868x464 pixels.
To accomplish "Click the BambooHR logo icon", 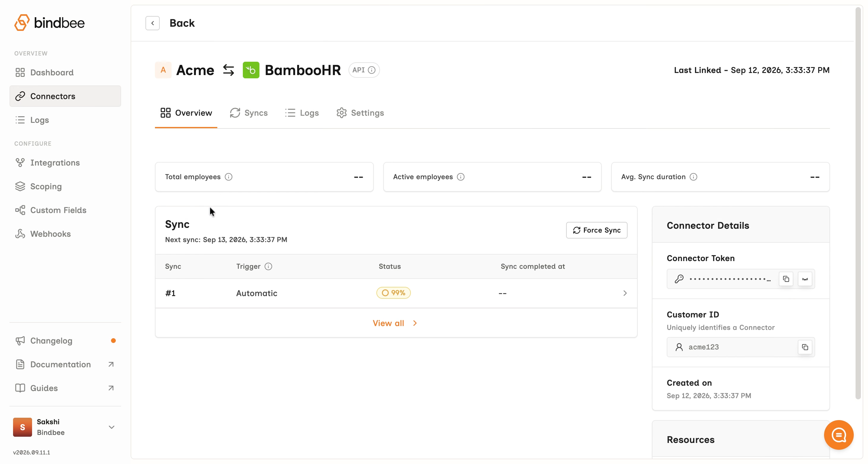I will click(251, 70).
